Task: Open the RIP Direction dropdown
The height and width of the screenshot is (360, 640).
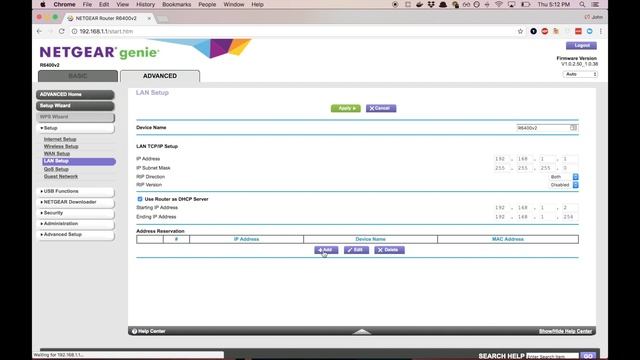Action: pos(564,177)
